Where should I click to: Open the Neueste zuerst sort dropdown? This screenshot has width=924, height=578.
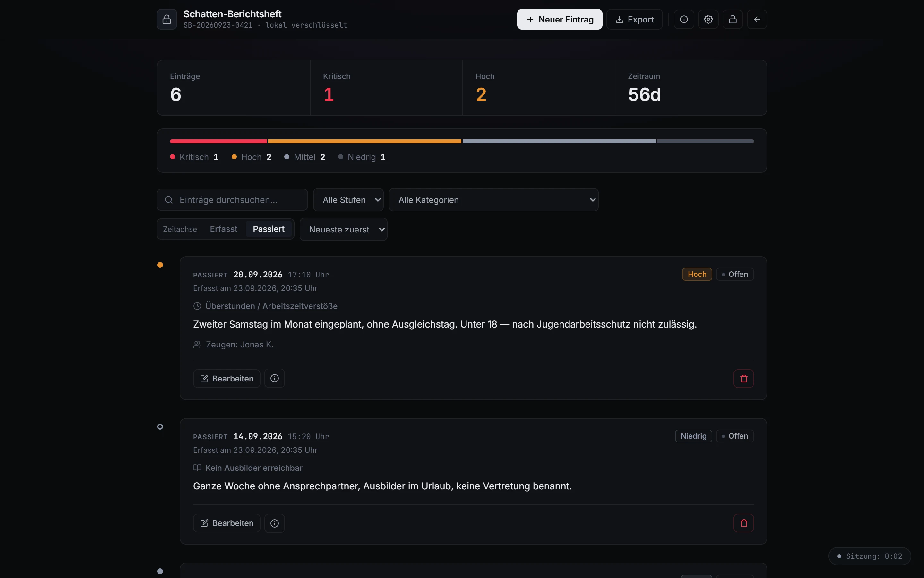[343, 229]
